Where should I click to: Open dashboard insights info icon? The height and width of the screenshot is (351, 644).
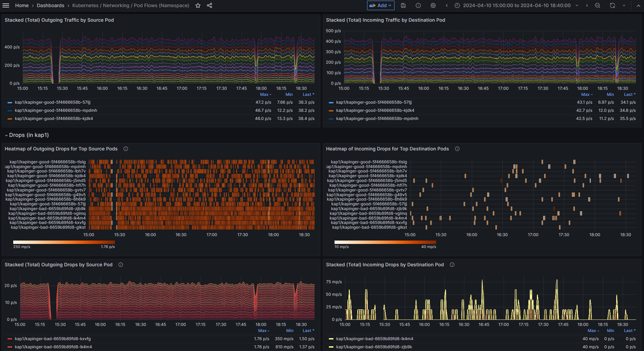(x=418, y=5)
